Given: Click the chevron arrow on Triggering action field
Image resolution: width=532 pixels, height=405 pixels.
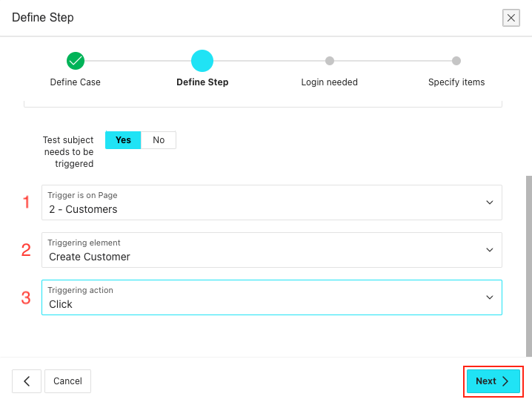Looking at the screenshot, I should [489, 297].
